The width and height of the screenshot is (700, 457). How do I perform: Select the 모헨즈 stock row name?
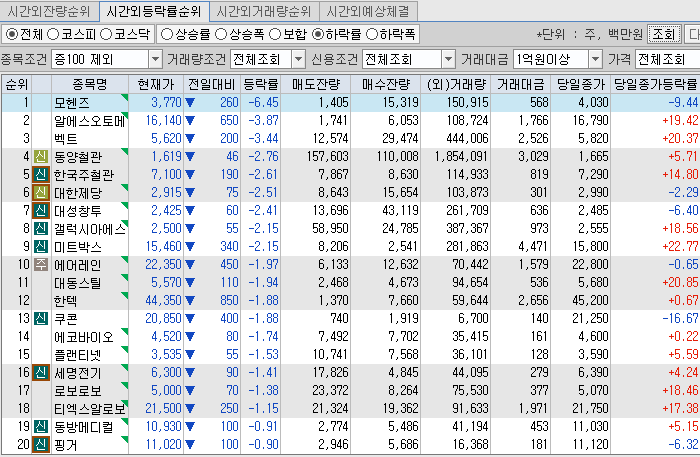coord(72,103)
